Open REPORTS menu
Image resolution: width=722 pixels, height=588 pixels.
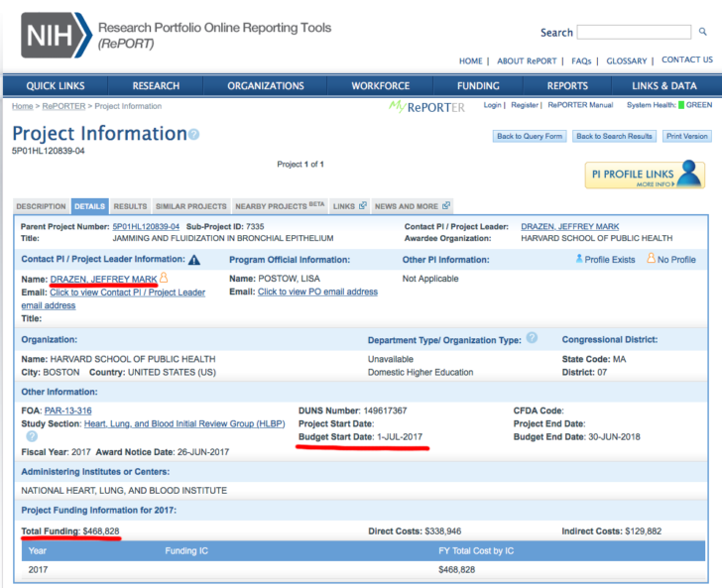tap(567, 86)
